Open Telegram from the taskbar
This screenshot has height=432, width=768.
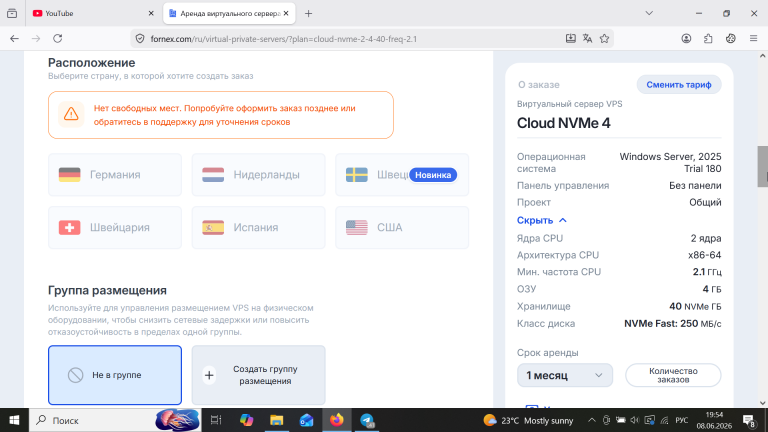367,420
